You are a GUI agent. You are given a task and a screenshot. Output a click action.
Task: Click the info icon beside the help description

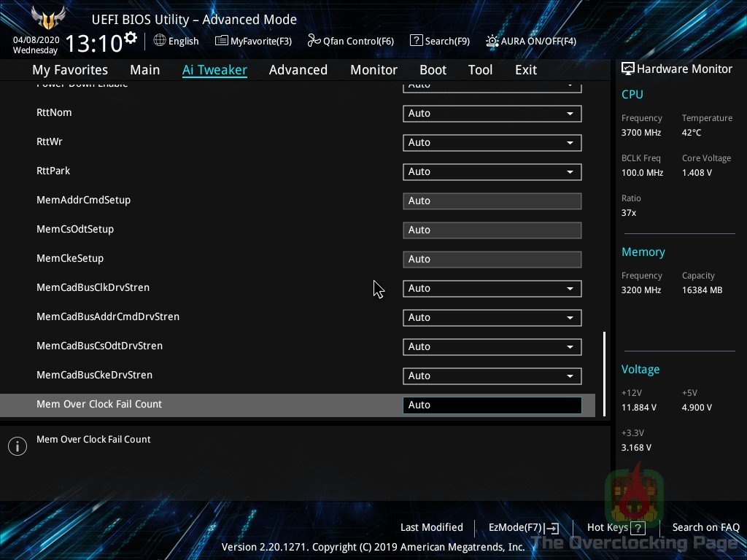(17, 446)
